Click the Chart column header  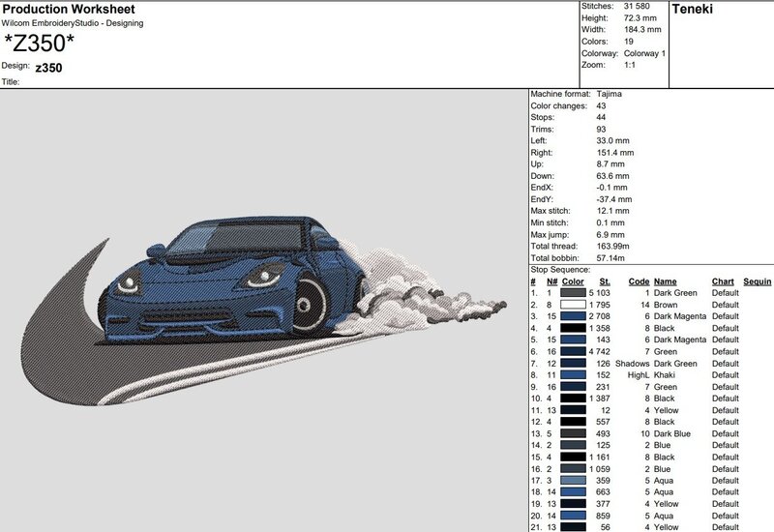tap(723, 281)
